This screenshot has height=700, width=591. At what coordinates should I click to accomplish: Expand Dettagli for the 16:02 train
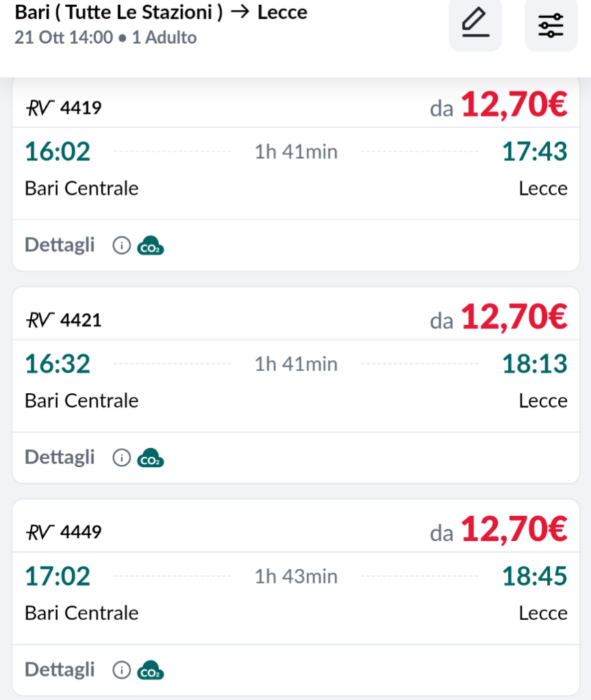(x=60, y=245)
